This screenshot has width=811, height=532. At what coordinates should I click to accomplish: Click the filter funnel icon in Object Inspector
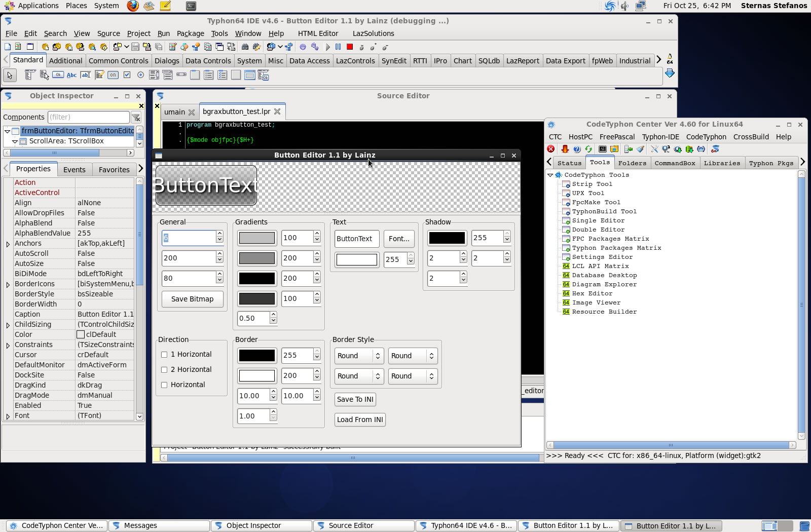click(136, 118)
